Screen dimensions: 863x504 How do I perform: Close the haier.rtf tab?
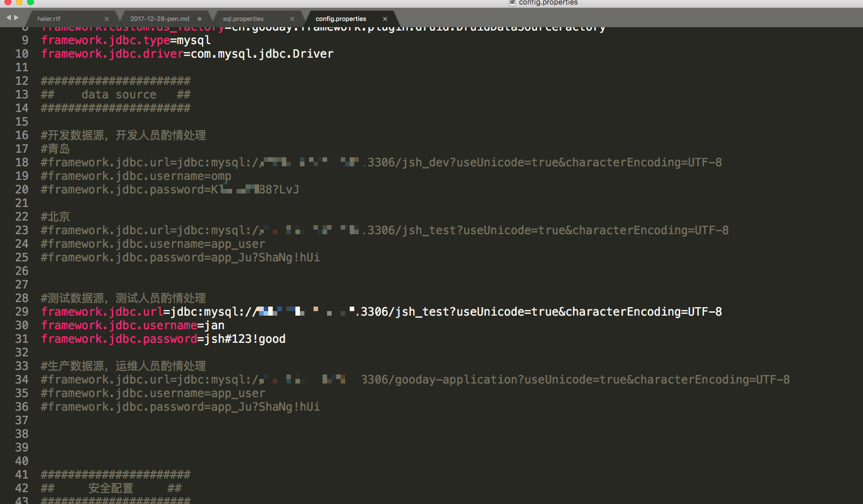(x=106, y=19)
